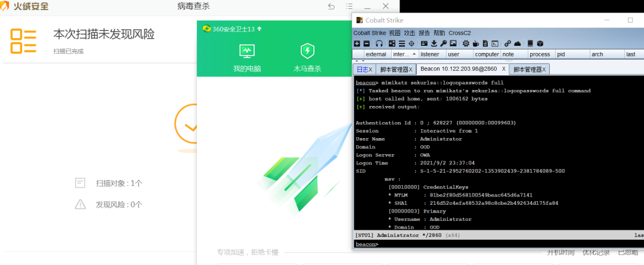Click the 本次扫描未发现风险 heading
The image size is (644, 265).
[x=104, y=35]
